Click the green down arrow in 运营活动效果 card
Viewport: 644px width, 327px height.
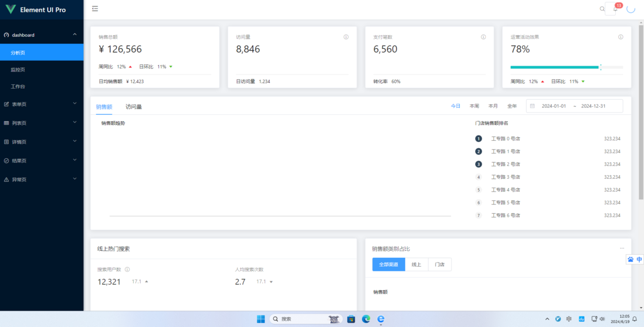583,81
